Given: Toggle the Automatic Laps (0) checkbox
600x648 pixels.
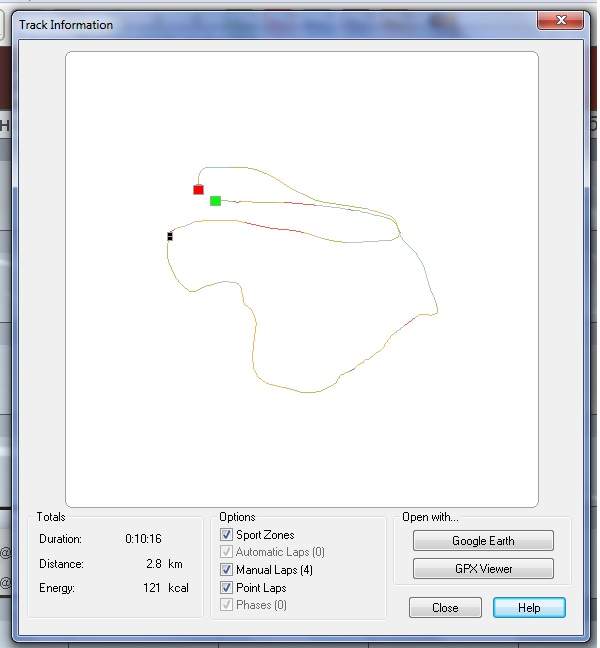Looking at the screenshot, I should (226, 552).
